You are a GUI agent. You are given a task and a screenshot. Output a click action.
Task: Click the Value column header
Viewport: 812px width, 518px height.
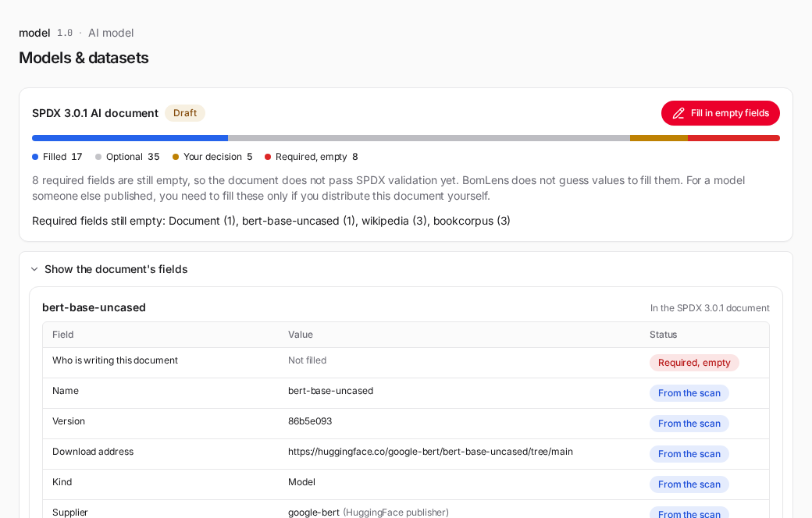tap(301, 335)
